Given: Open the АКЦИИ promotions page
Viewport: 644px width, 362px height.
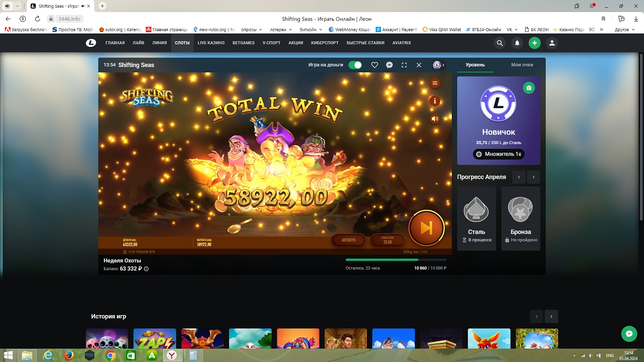Looking at the screenshot, I should coord(296,43).
